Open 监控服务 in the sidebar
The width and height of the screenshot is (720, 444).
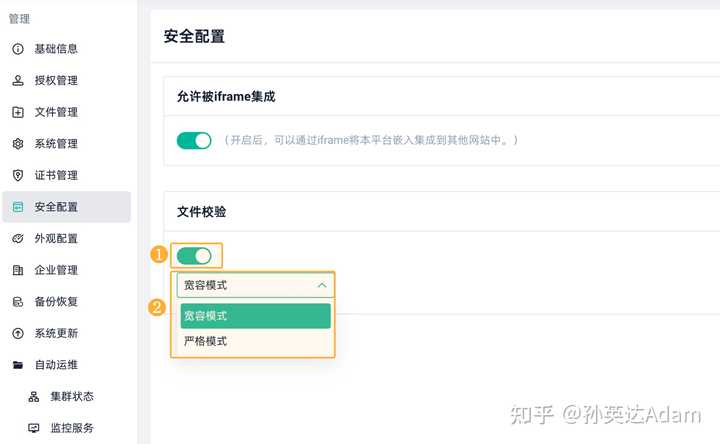[x=72, y=428]
